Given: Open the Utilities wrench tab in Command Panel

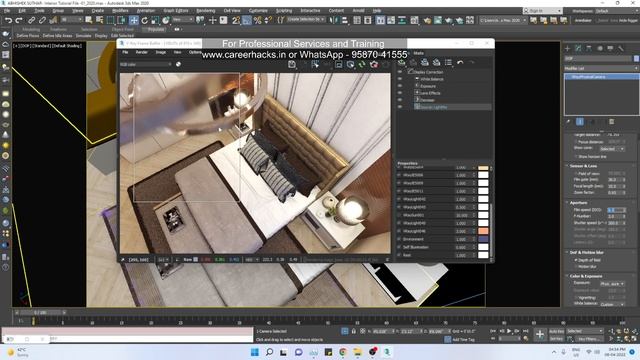Looking at the screenshot, I should pyautogui.click(x=621, y=48).
